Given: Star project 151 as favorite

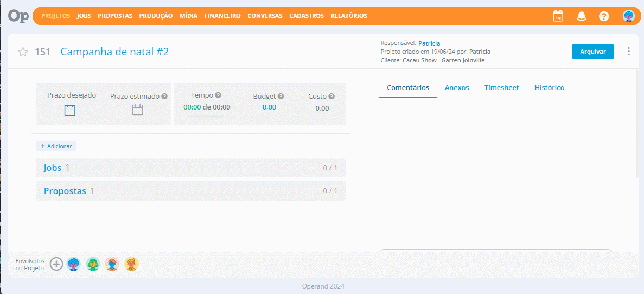Looking at the screenshot, I should click(23, 52).
